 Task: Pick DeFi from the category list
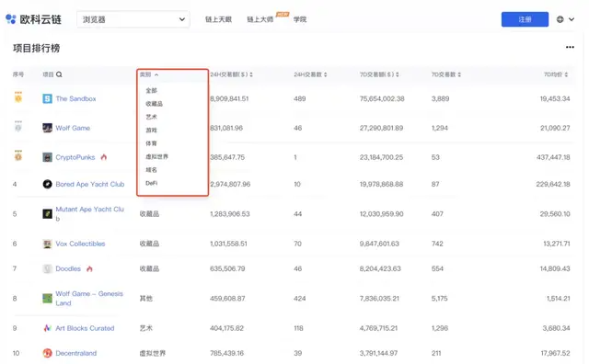151,183
